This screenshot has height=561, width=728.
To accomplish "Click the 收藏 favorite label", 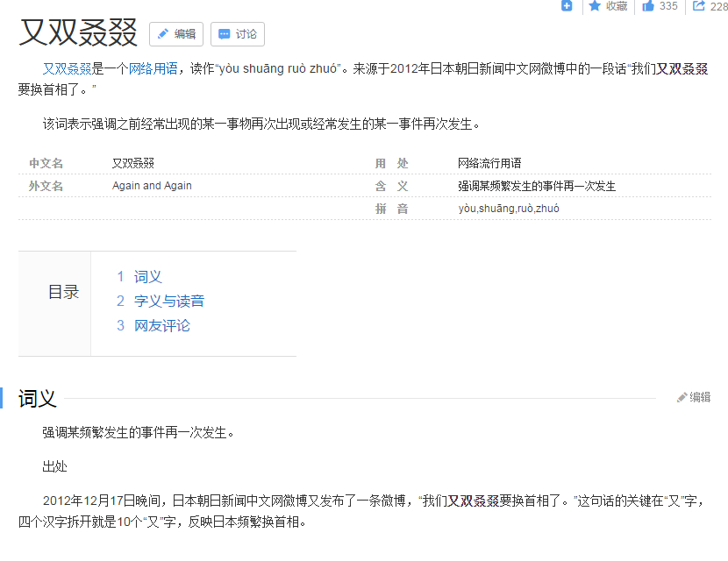I will click(617, 5).
